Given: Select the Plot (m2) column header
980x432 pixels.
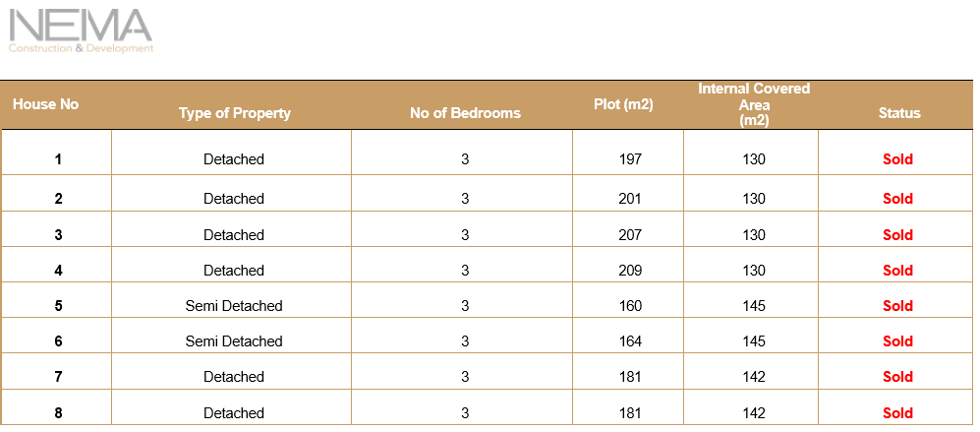Looking at the screenshot, I should pyautogui.click(x=624, y=104).
